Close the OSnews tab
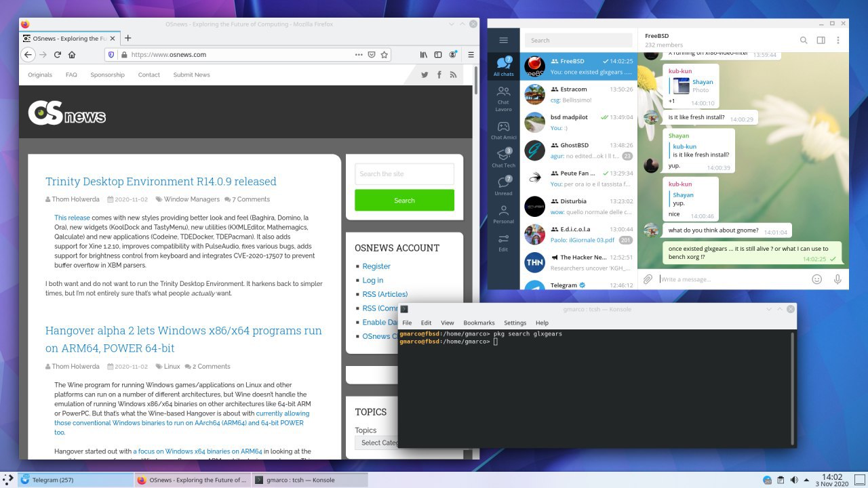The width and height of the screenshot is (868, 488). [112, 38]
